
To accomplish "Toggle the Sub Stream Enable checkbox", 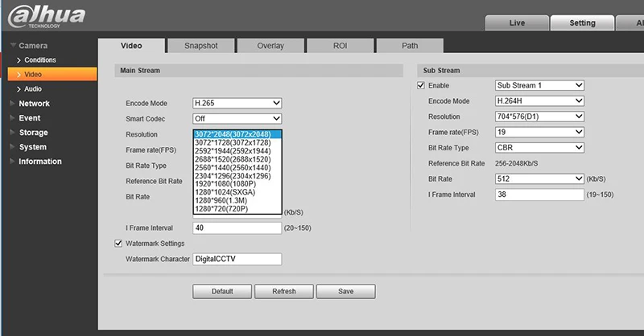I will click(421, 85).
